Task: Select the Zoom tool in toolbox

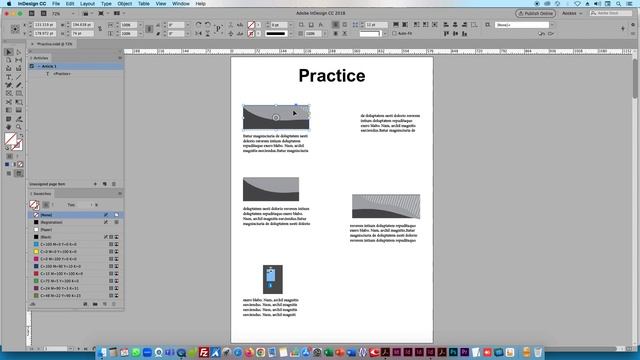Action: point(19,127)
